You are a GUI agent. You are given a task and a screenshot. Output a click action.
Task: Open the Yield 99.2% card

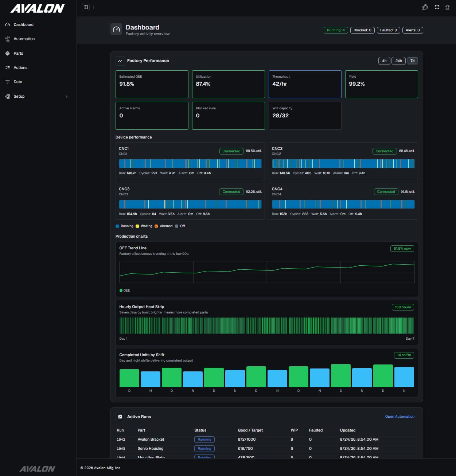[x=382, y=84]
